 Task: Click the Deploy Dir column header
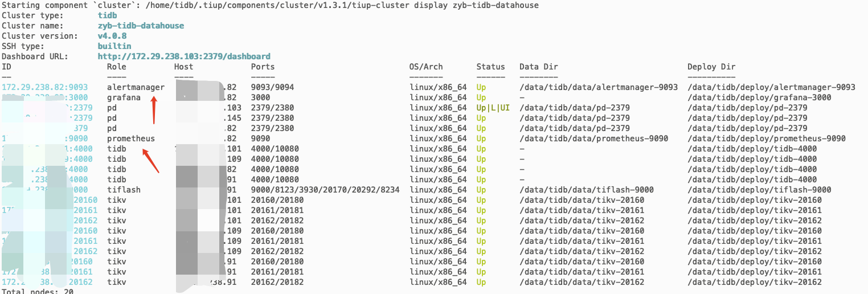[711, 67]
